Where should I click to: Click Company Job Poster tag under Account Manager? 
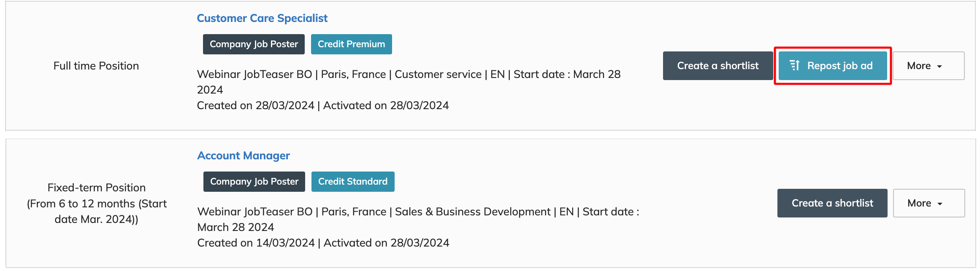254,182
